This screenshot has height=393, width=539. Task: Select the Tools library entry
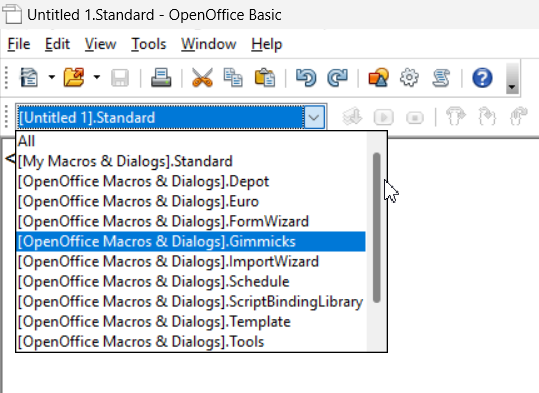(x=191, y=341)
